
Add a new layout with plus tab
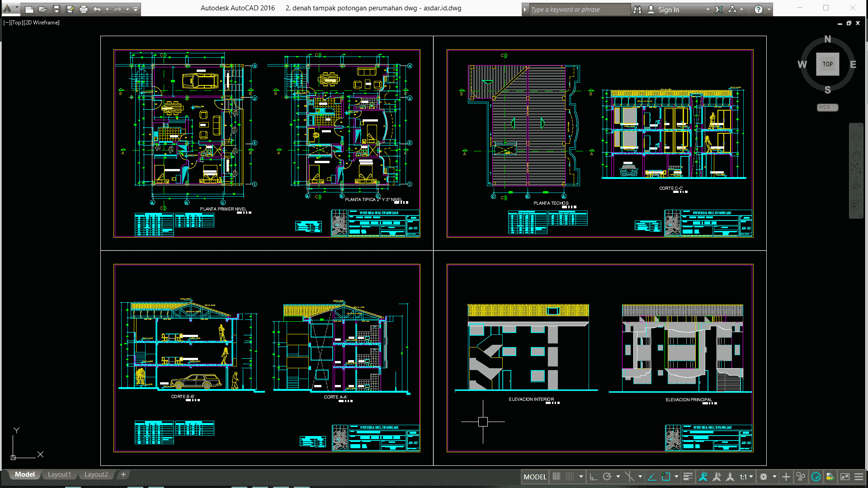123,474
